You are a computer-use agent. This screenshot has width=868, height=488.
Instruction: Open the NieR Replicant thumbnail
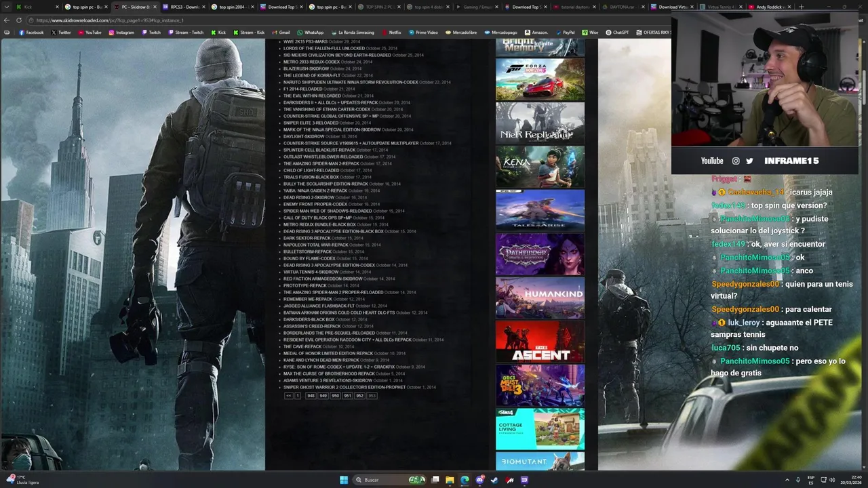pos(540,123)
